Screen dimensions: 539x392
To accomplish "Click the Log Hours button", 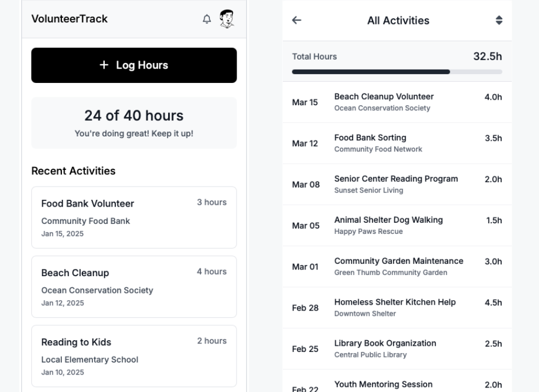I will [x=134, y=65].
